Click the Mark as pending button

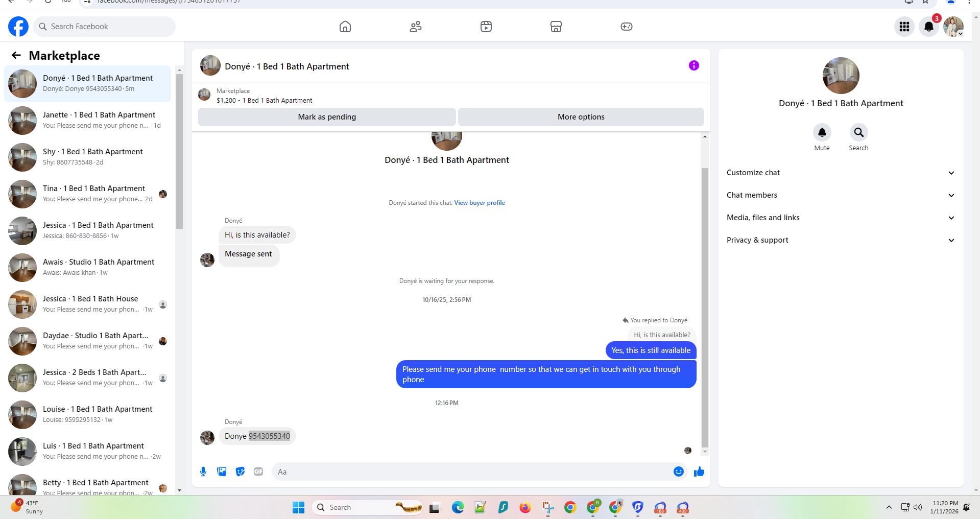[x=327, y=117]
